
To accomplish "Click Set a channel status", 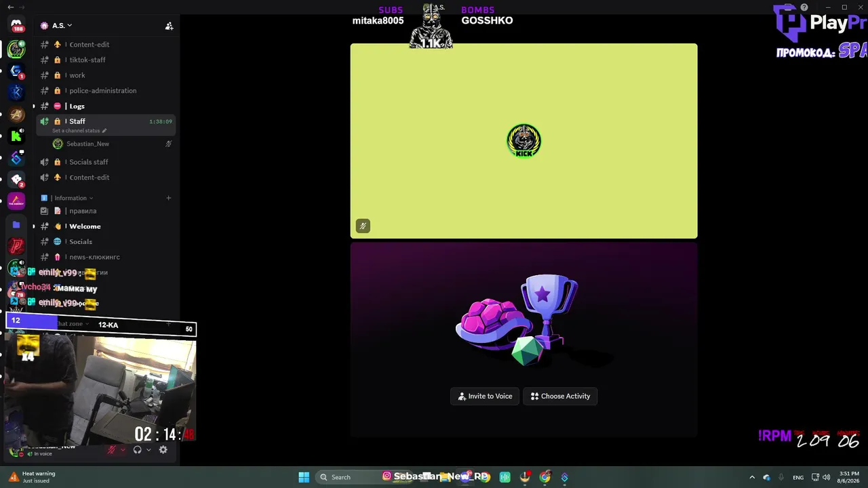I will click(79, 131).
